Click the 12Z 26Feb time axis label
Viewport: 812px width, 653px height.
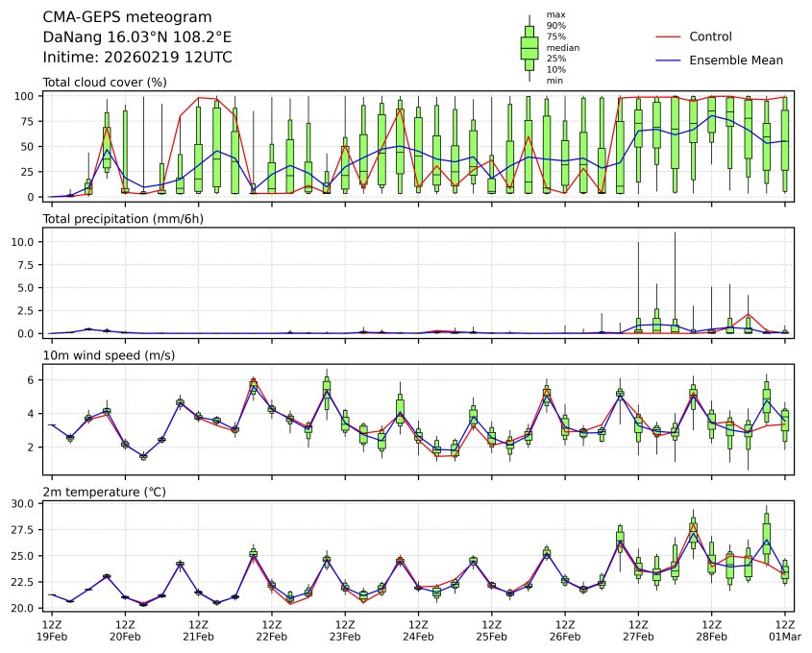[565, 631]
